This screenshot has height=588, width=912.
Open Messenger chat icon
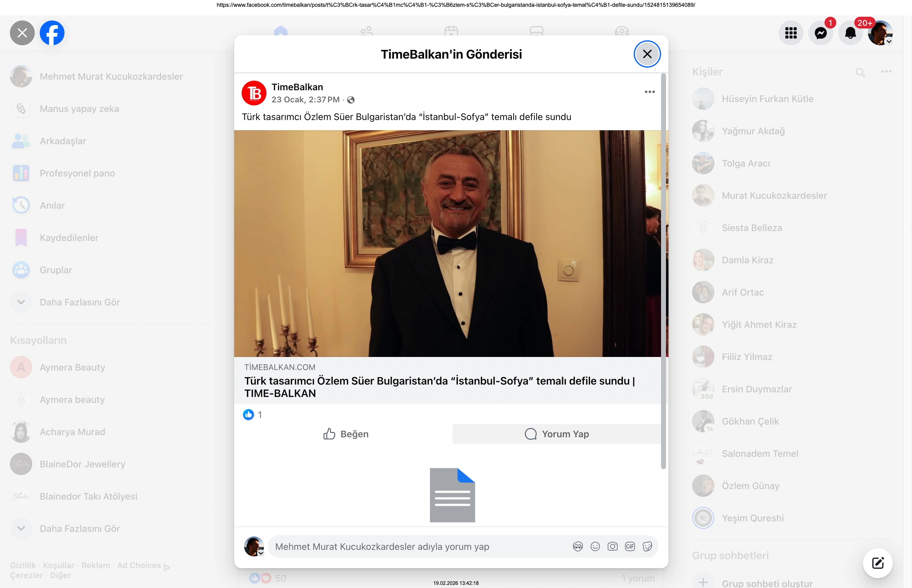point(820,33)
